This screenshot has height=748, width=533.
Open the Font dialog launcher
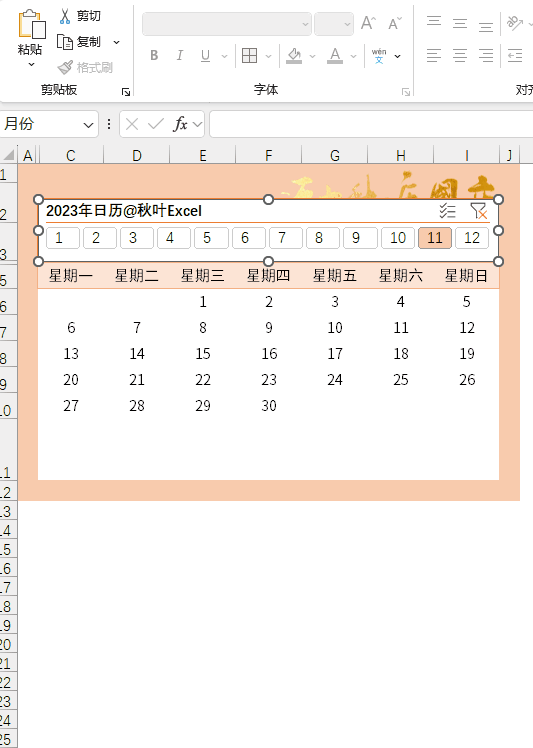(x=406, y=92)
